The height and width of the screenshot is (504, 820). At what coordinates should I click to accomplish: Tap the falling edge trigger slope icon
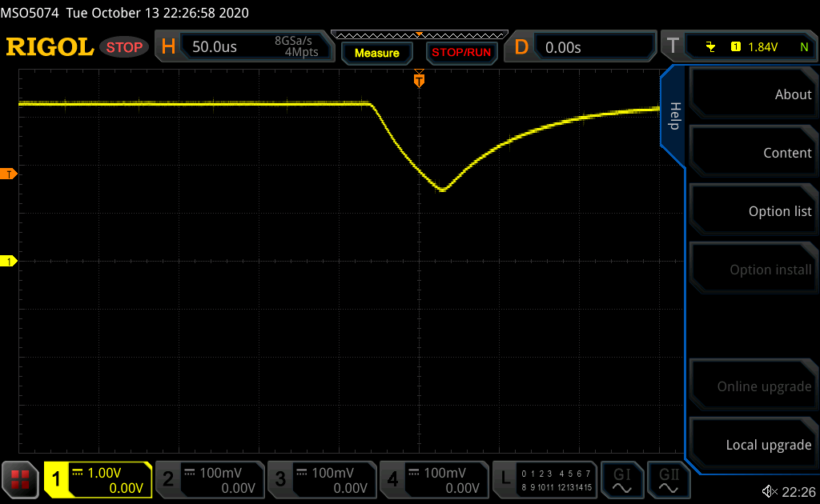710,47
